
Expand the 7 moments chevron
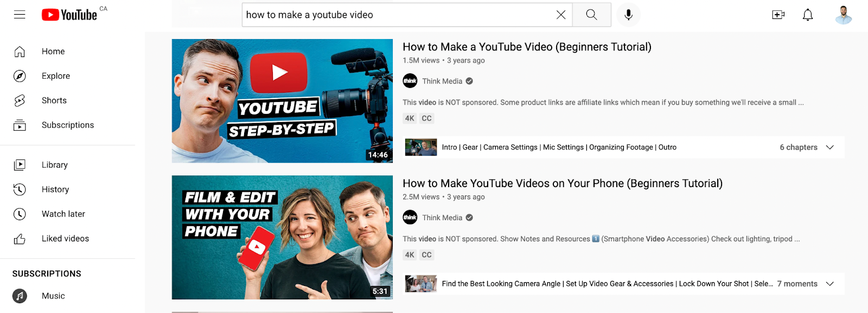(829, 284)
